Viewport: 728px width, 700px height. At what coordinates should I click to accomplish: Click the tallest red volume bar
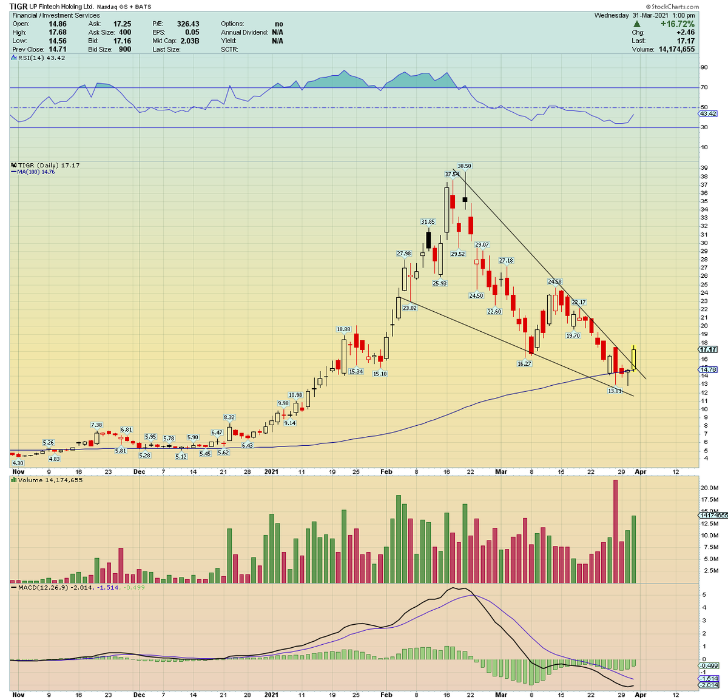(615, 531)
